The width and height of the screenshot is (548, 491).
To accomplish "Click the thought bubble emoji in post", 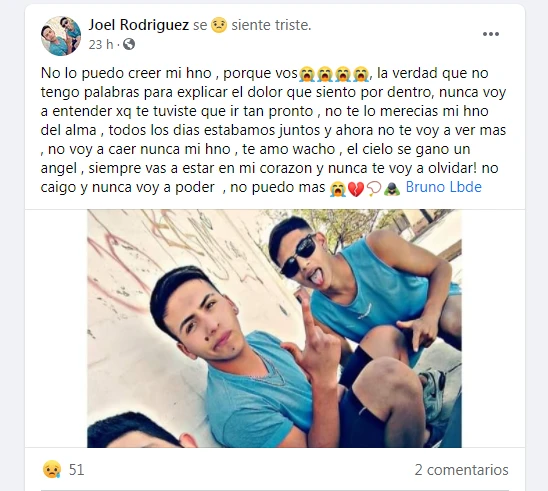I will pos(374,189).
